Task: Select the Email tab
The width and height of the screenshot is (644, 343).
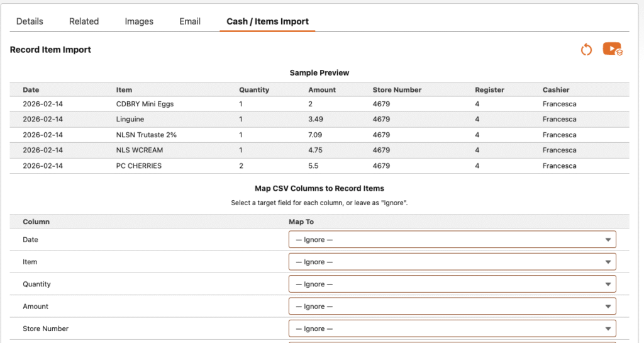Action: tap(190, 21)
